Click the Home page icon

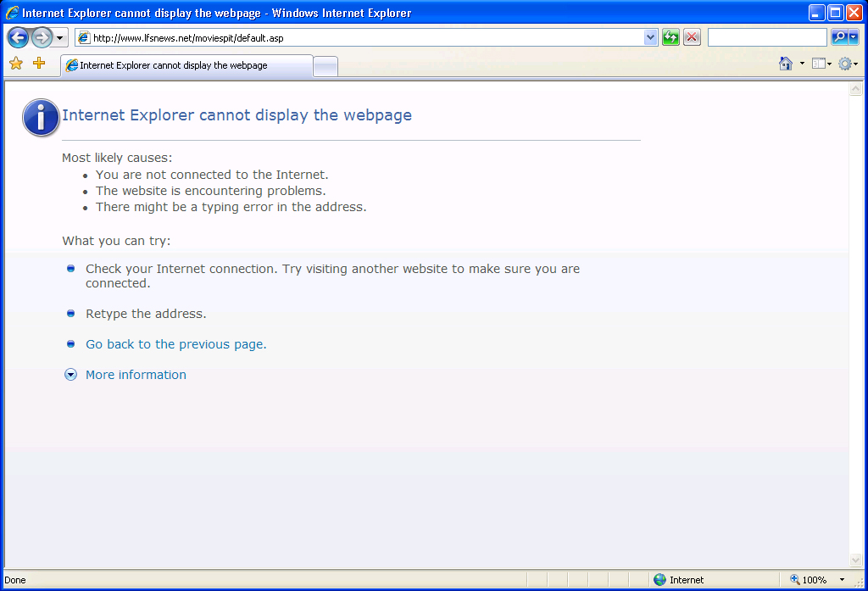pyautogui.click(x=786, y=64)
